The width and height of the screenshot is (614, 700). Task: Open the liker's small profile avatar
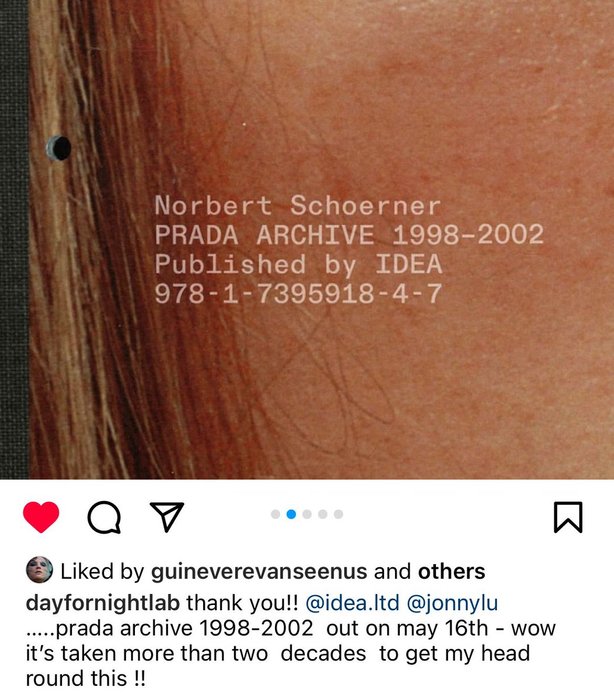39,570
